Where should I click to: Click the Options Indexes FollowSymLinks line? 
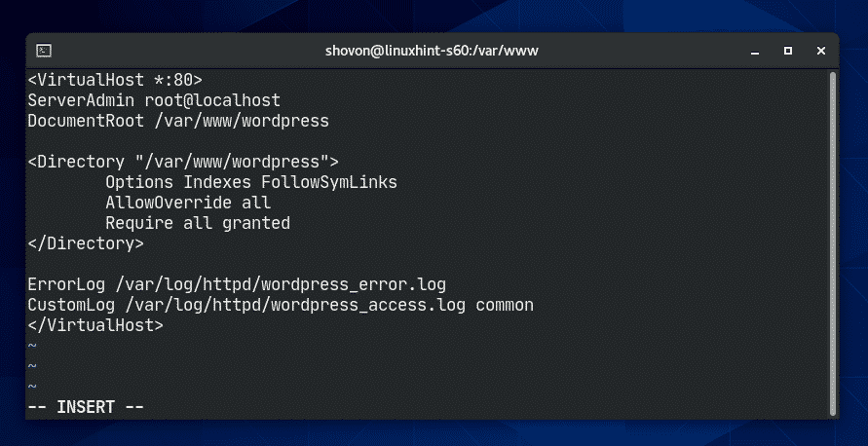coord(251,182)
